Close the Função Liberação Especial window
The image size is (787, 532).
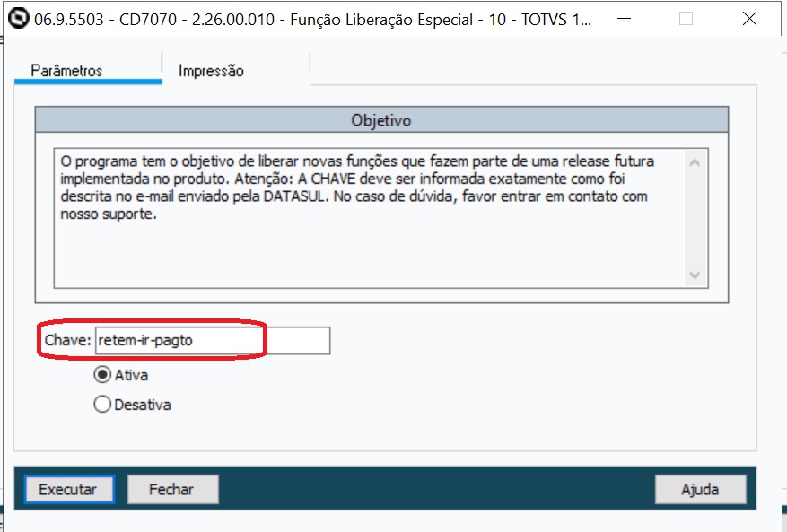tap(749, 19)
